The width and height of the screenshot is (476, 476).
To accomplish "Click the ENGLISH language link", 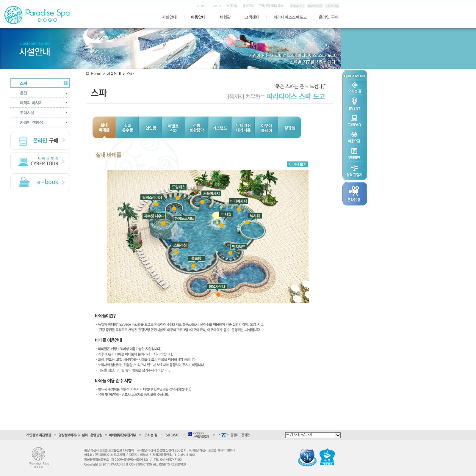I will tap(297, 6).
